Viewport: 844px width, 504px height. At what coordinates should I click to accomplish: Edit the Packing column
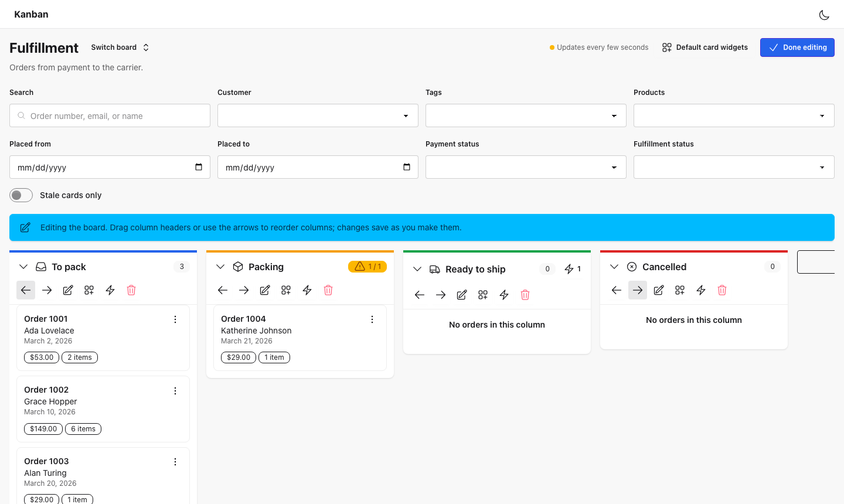[265, 290]
